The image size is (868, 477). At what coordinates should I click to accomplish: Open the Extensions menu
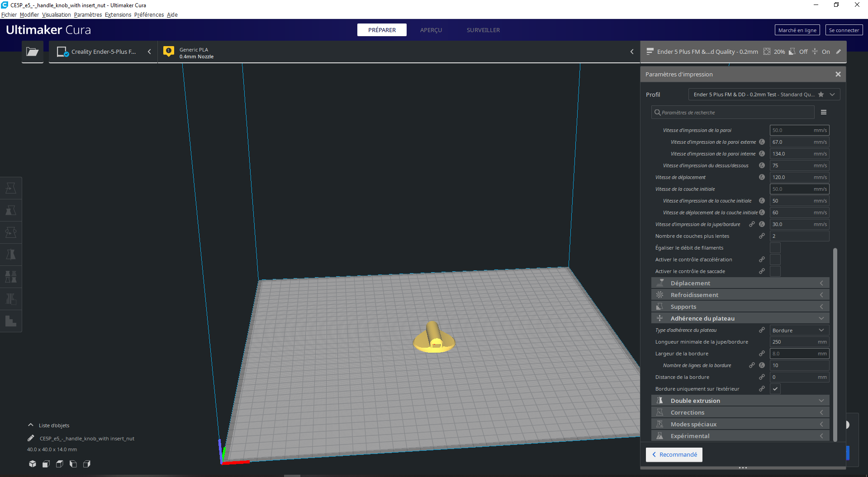pos(118,14)
